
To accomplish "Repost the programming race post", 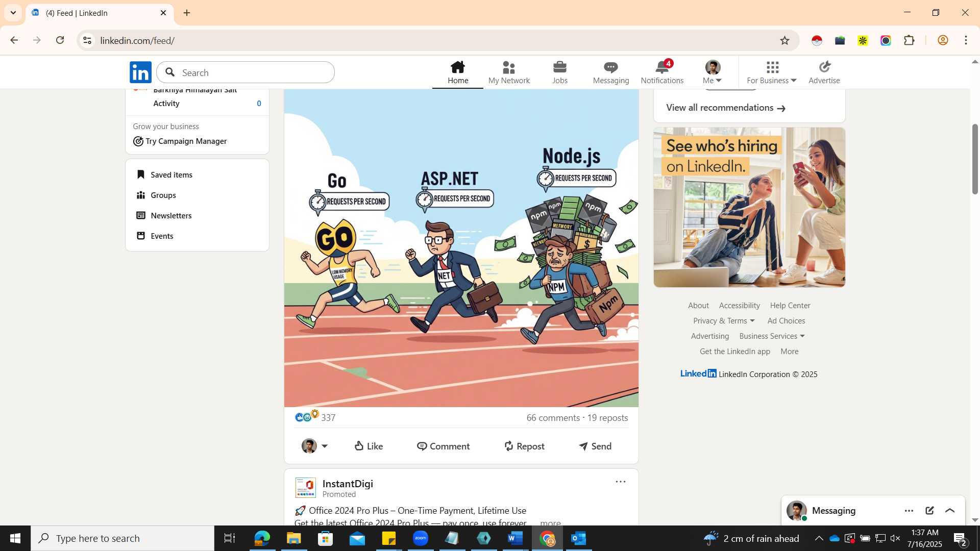I will (524, 446).
